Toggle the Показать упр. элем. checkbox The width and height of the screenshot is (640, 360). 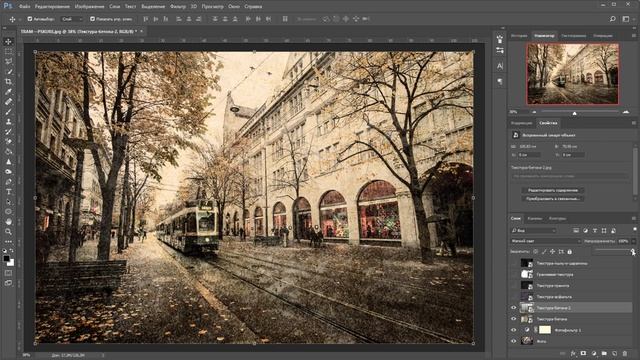tap(92, 19)
